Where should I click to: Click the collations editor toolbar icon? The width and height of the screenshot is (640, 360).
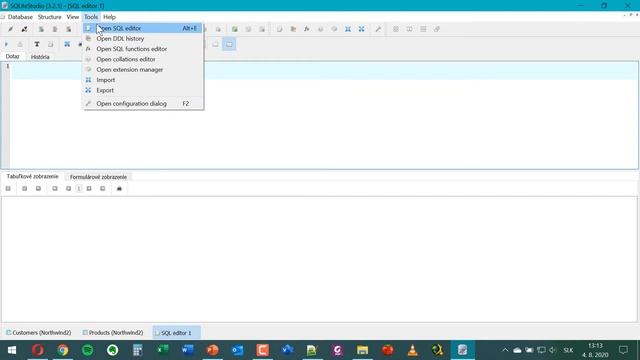click(x=320, y=29)
